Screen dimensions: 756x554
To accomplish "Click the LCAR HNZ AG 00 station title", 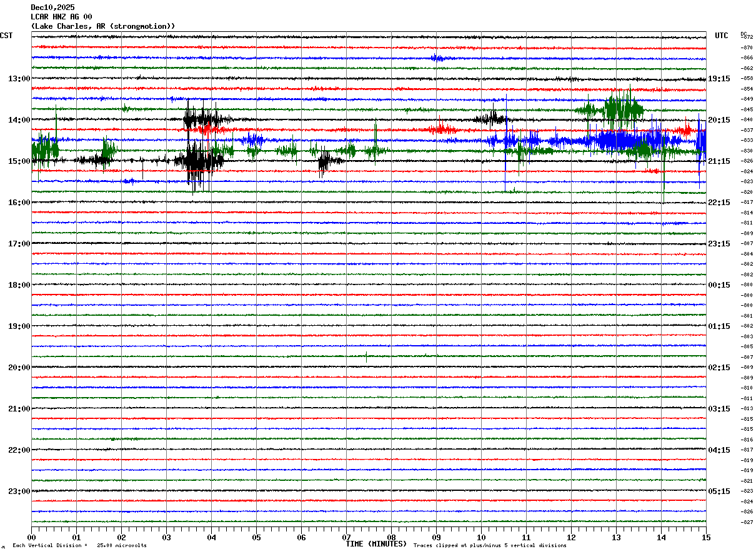I will pyautogui.click(x=61, y=17).
